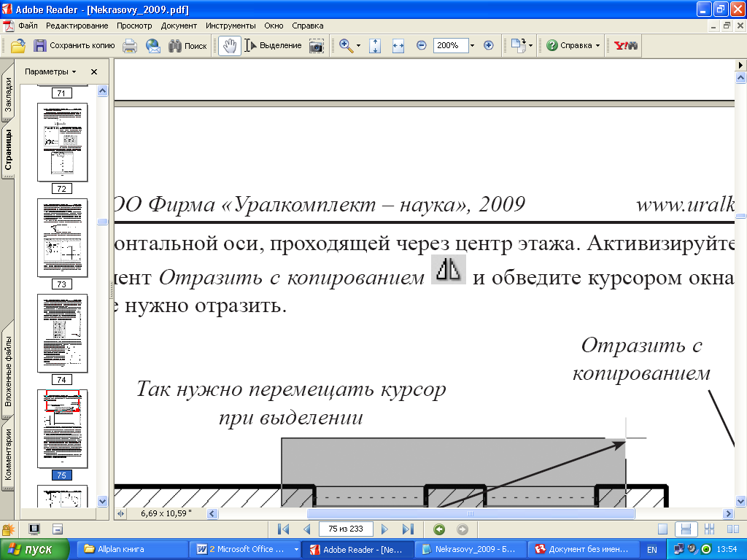Screen dimensions: 747x560
Task: Open Search with the binoculars button
Action: 187,46
